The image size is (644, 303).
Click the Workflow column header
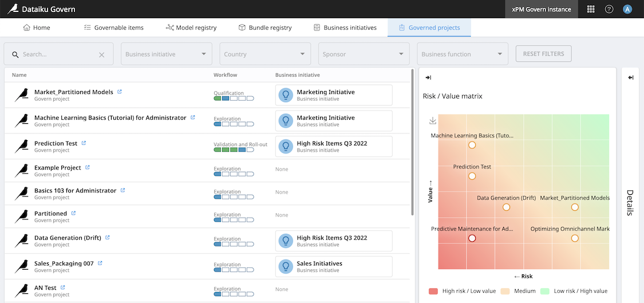(x=225, y=75)
